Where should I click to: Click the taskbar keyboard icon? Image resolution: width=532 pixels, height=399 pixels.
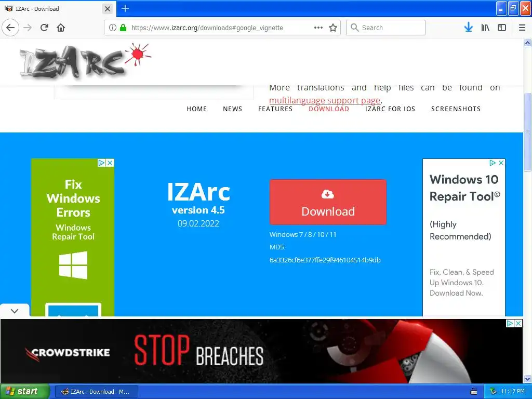click(x=474, y=392)
